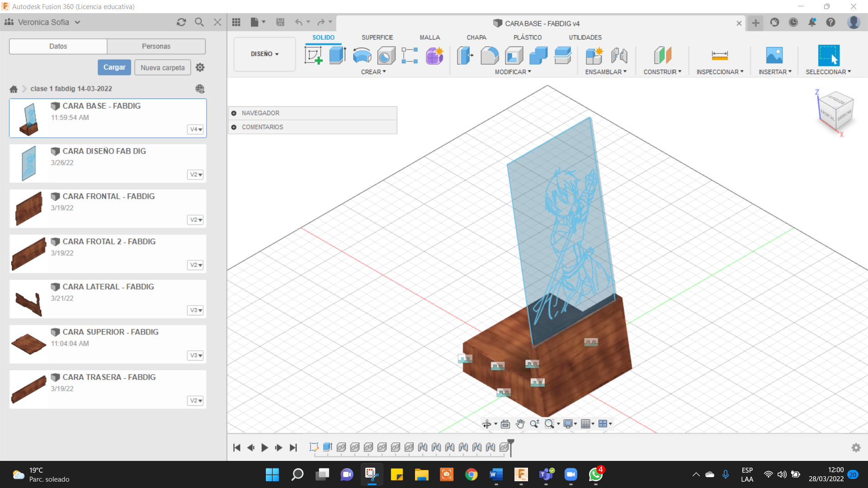Click the Cargar button
This screenshot has height=488, width=868.
tap(114, 67)
